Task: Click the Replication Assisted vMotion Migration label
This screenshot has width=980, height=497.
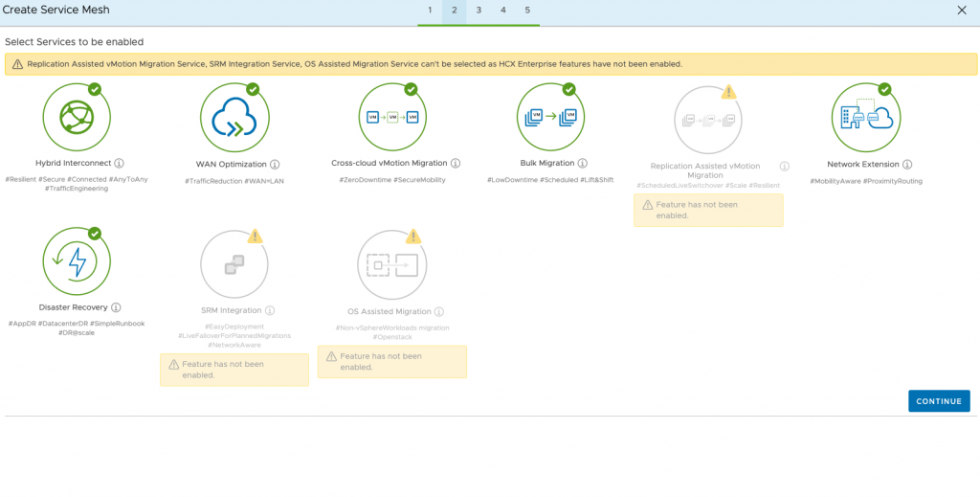Action: tap(705, 170)
